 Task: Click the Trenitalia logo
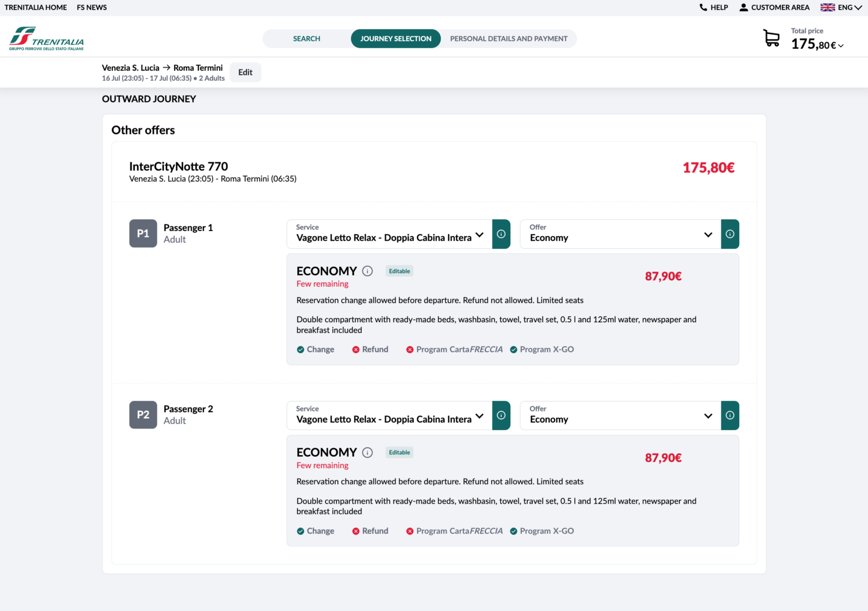click(x=46, y=38)
